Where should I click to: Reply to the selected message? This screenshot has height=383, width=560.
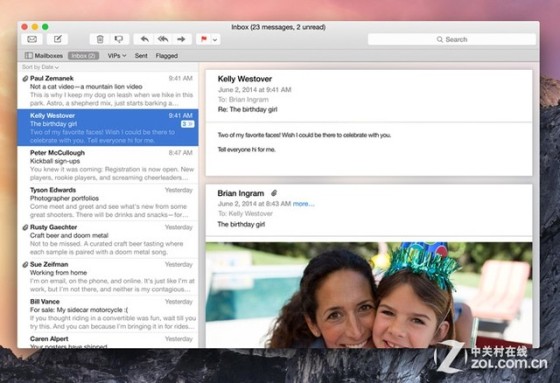pyautogui.click(x=144, y=39)
